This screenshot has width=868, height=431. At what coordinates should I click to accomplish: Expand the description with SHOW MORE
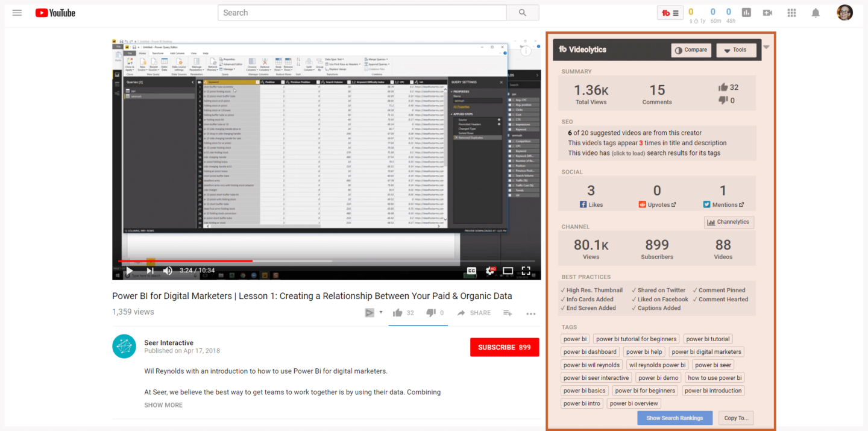[163, 405]
